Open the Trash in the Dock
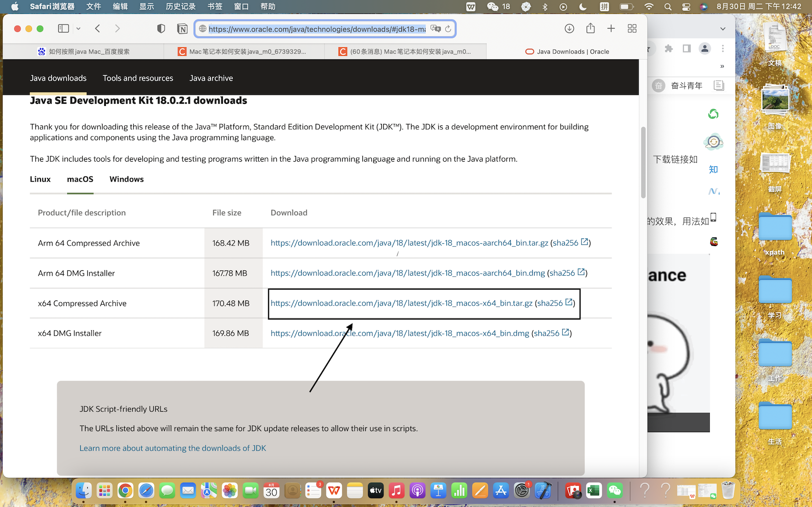 [x=728, y=490]
